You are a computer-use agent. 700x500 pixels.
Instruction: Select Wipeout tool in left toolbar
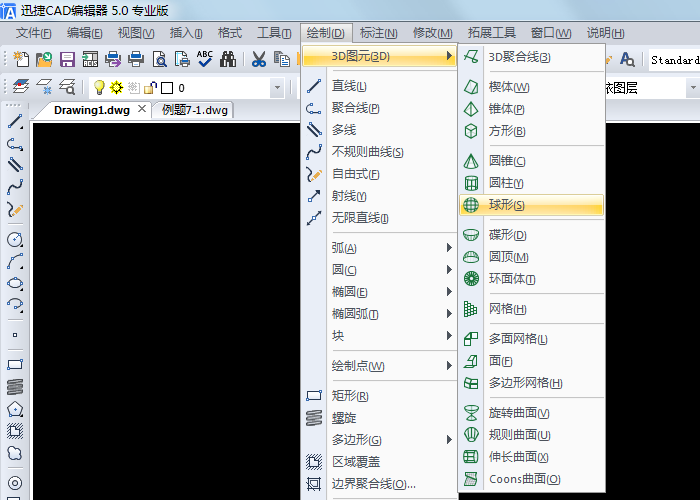[x=15, y=430]
